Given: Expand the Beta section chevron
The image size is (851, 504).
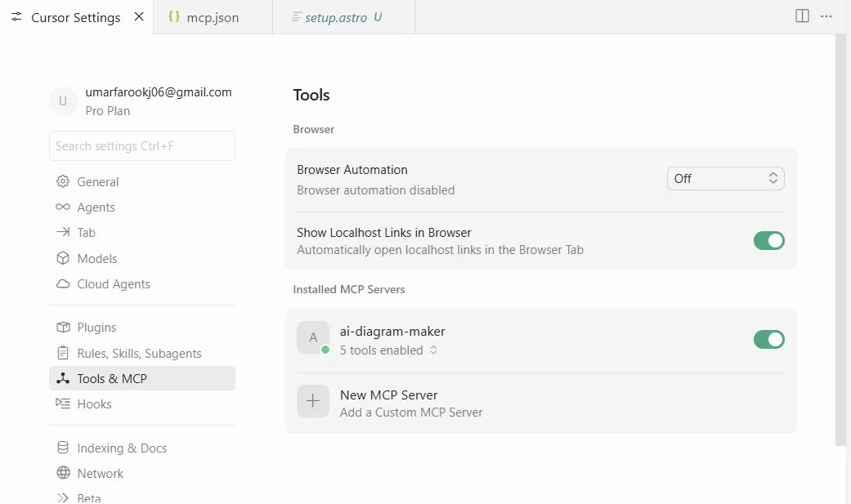Looking at the screenshot, I should pyautogui.click(x=64, y=497).
